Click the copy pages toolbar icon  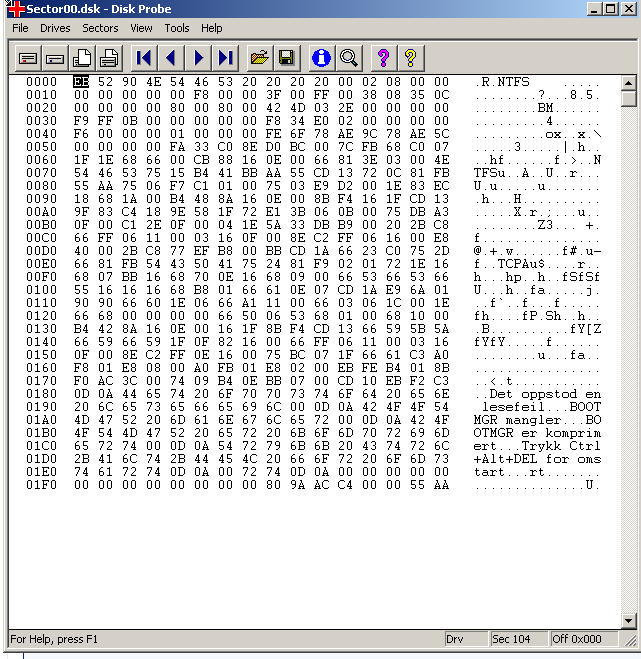coord(82,58)
